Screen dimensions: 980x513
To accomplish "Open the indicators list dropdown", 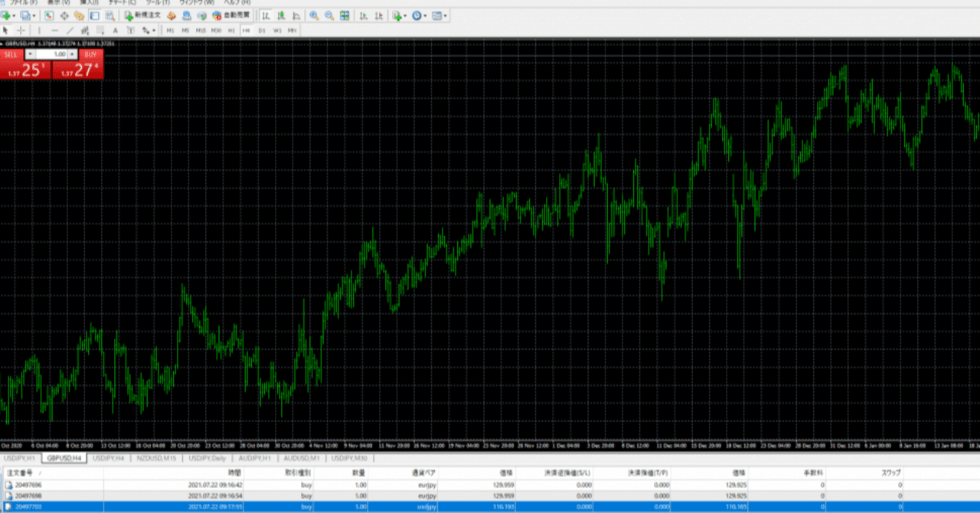I will (x=399, y=15).
